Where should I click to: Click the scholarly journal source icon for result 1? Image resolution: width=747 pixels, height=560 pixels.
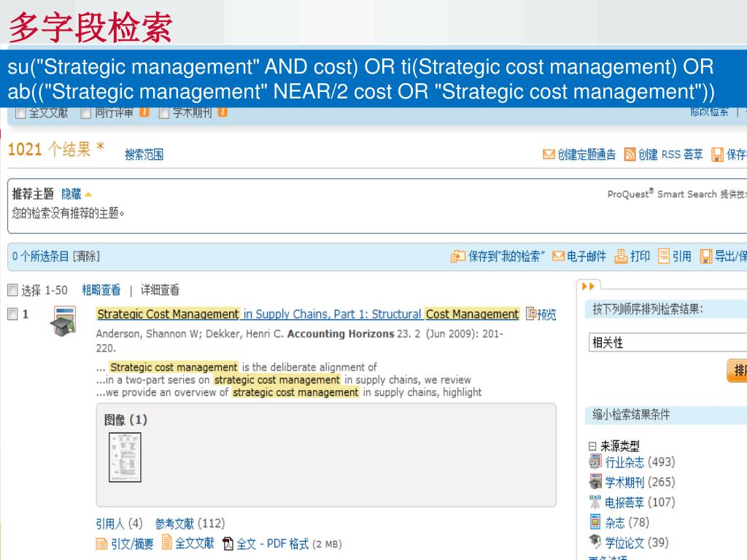pos(63,322)
